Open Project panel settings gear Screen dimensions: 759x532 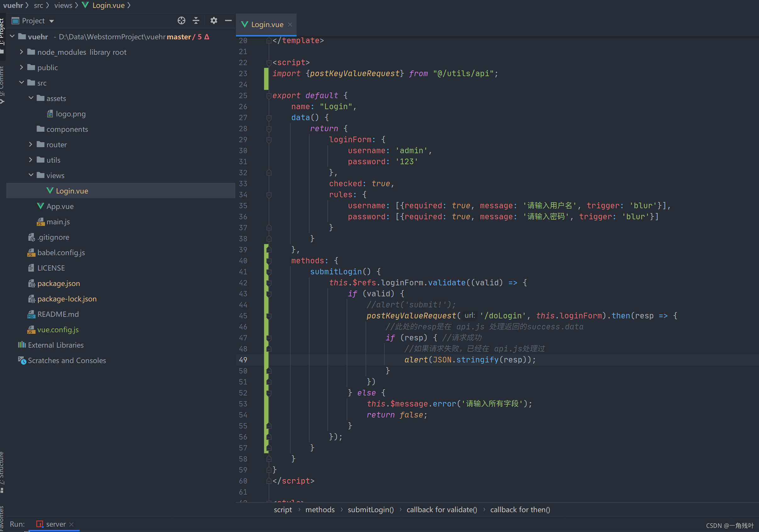(x=214, y=20)
